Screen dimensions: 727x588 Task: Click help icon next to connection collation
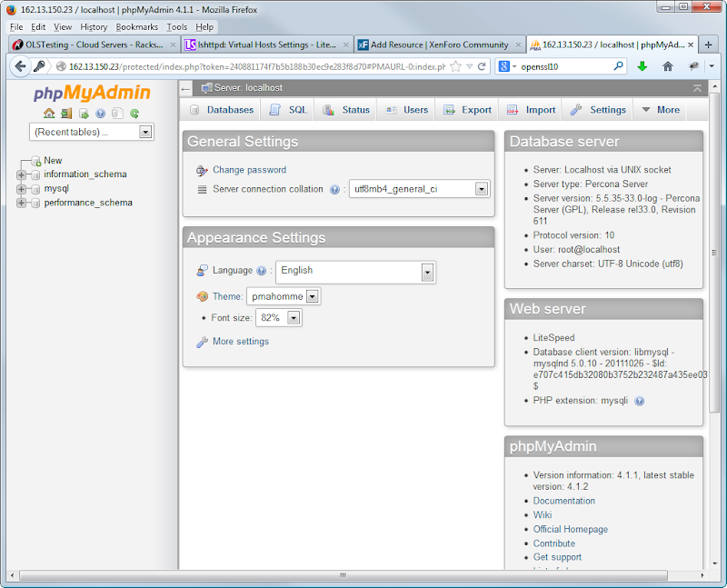point(334,189)
